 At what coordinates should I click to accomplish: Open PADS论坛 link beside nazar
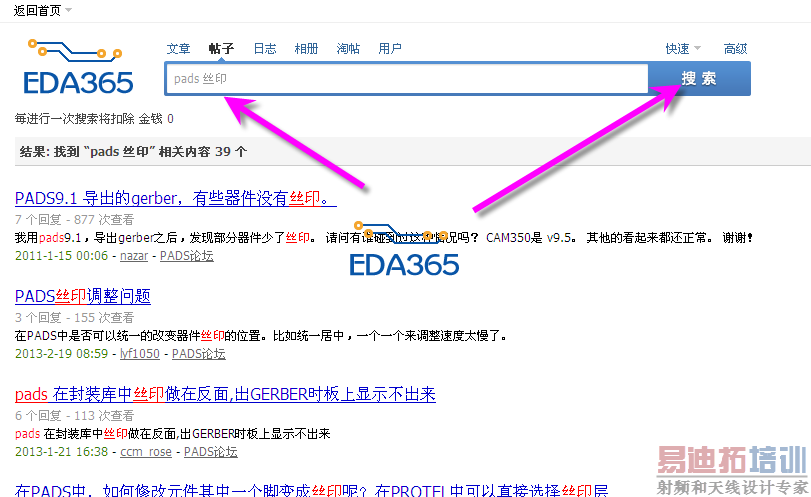(x=187, y=256)
